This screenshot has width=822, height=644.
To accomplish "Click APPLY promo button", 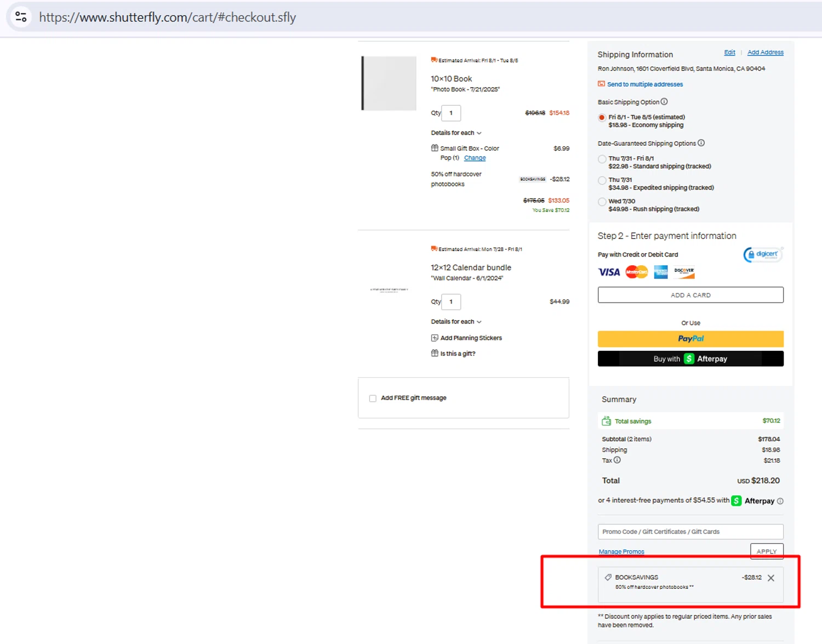I will pos(767,551).
